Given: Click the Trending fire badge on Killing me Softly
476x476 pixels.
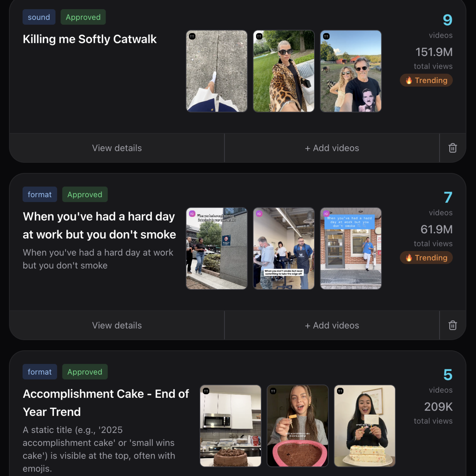Looking at the screenshot, I should [x=426, y=80].
